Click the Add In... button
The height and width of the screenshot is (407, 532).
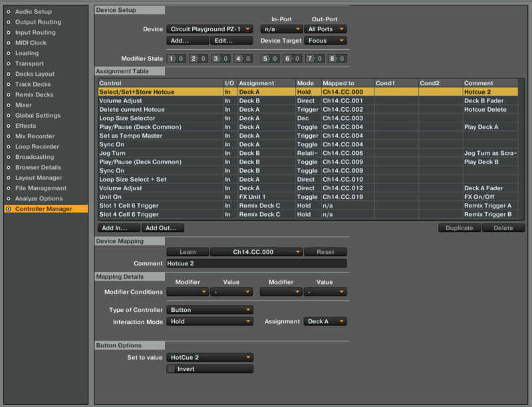tap(118, 228)
